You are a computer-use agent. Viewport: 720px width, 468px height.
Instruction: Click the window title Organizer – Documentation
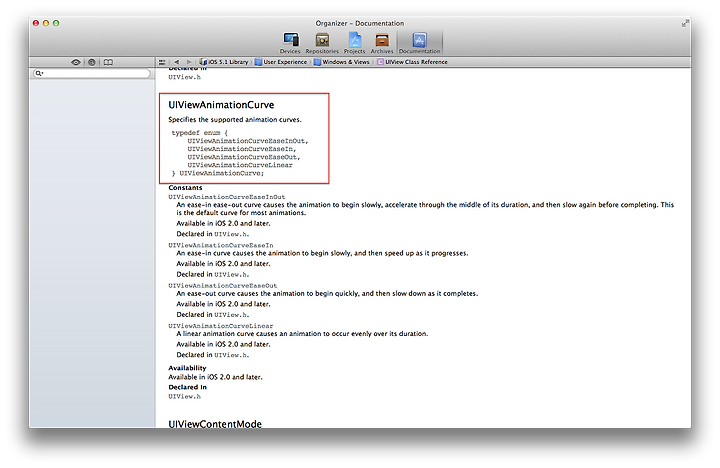360,23
